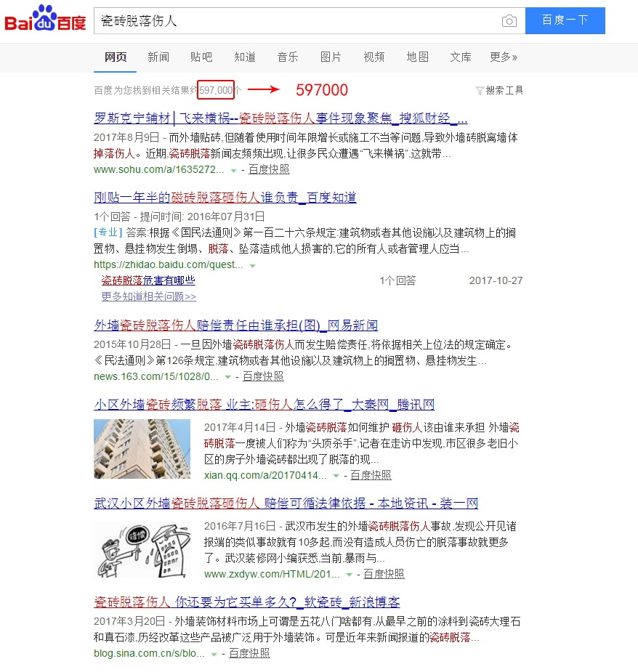Open 刚贴一年半的磁砖脱落砸伤人谁负责 result

(x=225, y=197)
